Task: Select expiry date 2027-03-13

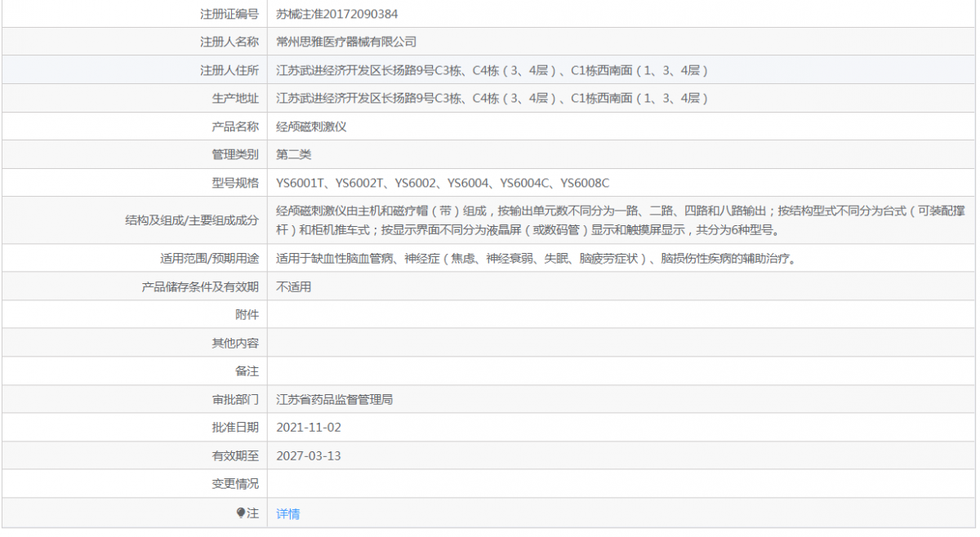Action: click(x=309, y=456)
